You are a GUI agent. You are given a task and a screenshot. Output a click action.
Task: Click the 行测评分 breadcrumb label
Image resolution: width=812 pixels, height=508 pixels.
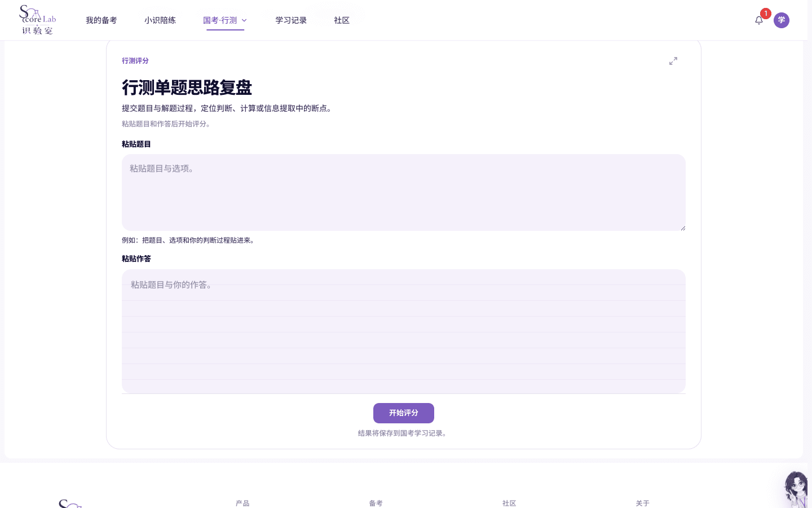[x=135, y=61]
